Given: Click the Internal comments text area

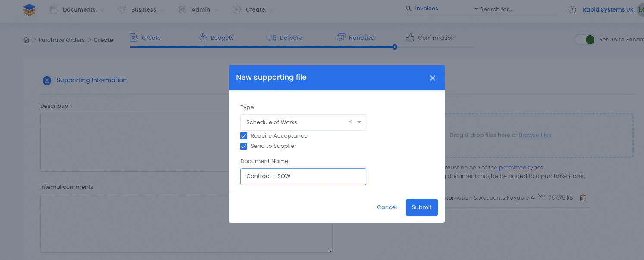Looking at the screenshot, I should pyautogui.click(x=186, y=223).
